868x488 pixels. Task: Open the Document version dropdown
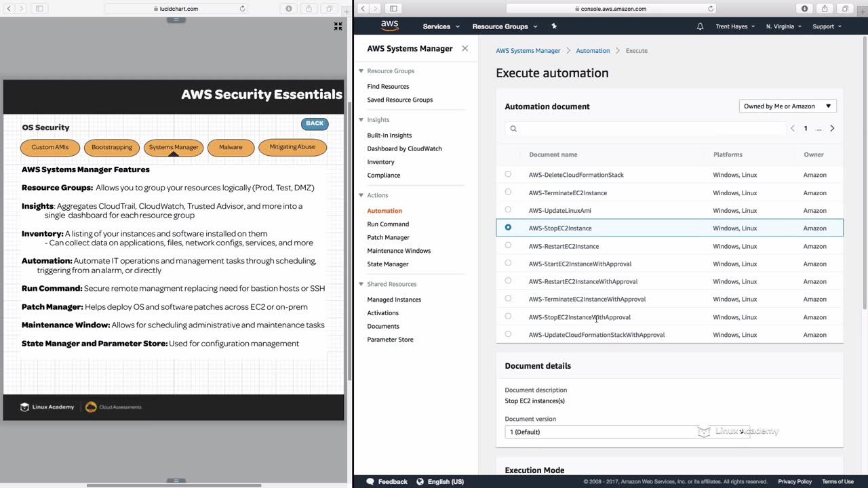click(x=627, y=432)
